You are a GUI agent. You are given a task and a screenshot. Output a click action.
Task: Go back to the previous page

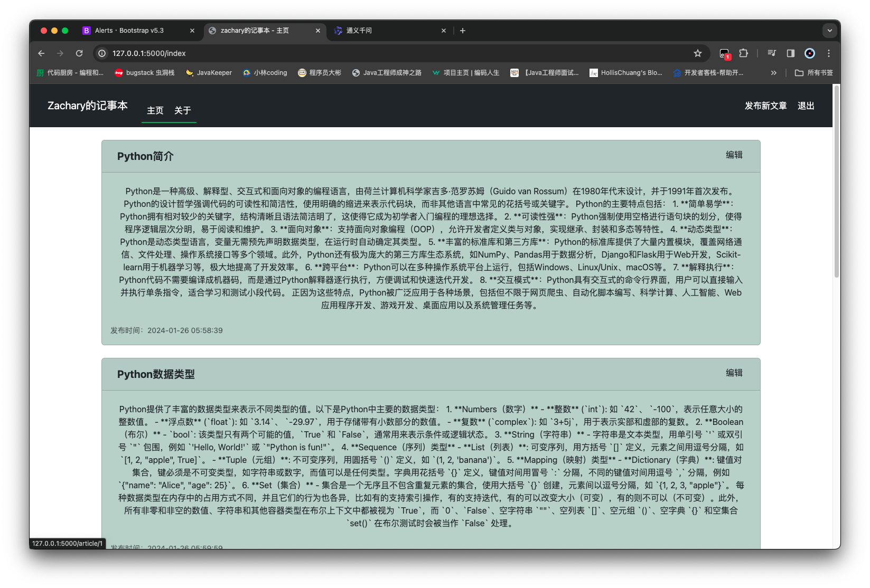click(x=41, y=53)
